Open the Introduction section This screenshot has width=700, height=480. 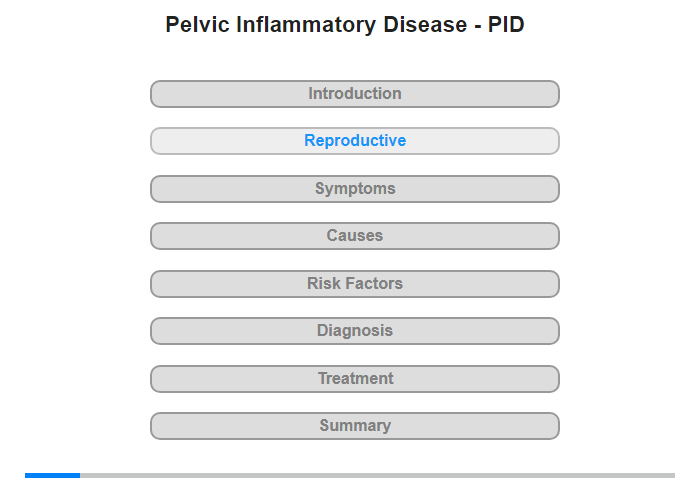(355, 94)
